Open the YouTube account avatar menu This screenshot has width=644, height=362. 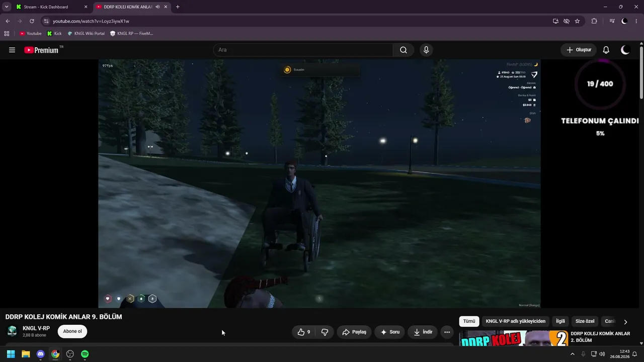coord(625,50)
